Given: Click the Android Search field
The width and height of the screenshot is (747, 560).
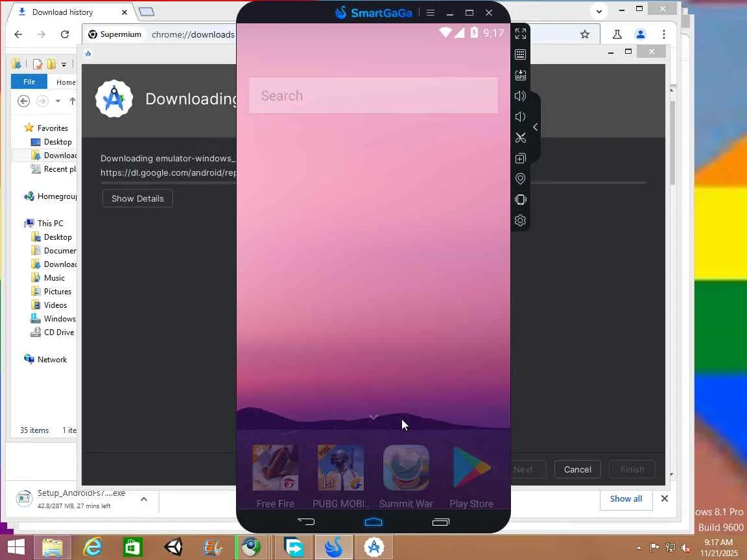Looking at the screenshot, I should pyautogui.click(x=373, y=96).
